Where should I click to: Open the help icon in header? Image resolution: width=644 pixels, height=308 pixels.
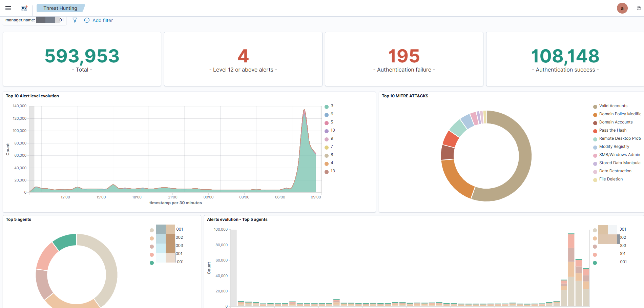(x=639, y=8)
